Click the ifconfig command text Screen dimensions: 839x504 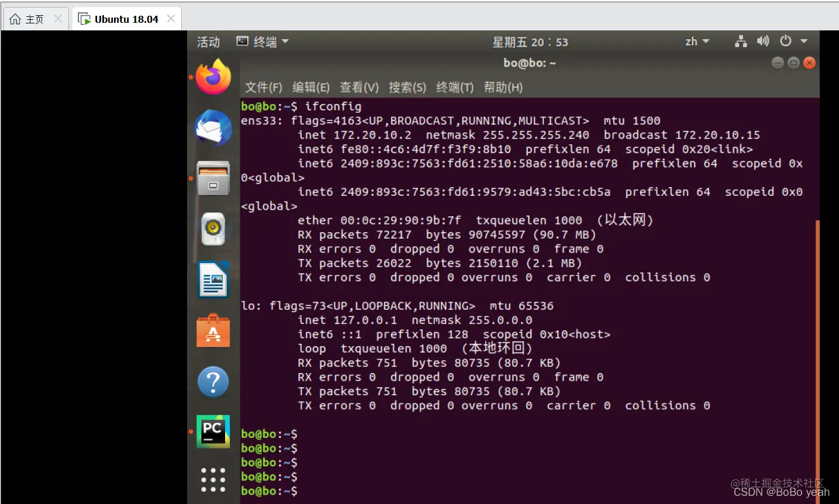(x=333, y=106)
